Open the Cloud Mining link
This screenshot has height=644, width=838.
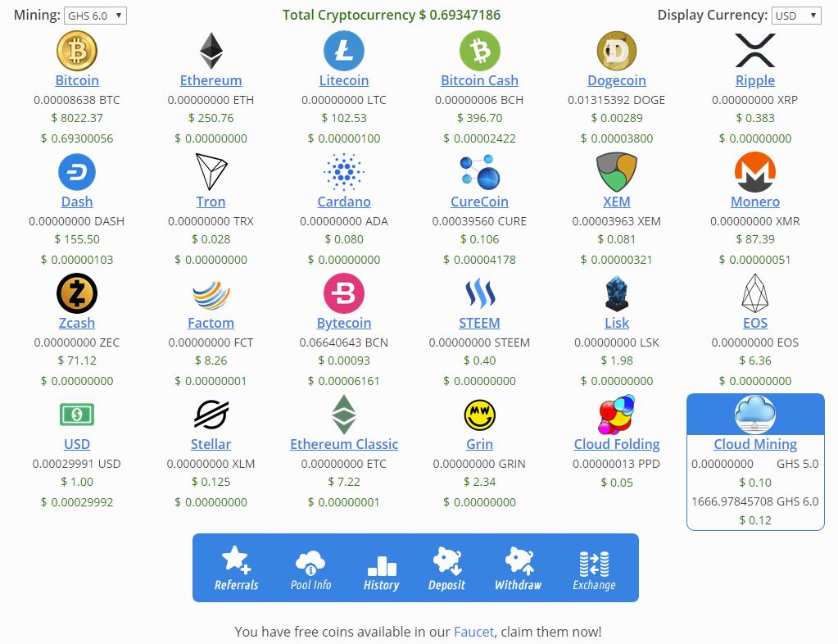click(754, 445)
